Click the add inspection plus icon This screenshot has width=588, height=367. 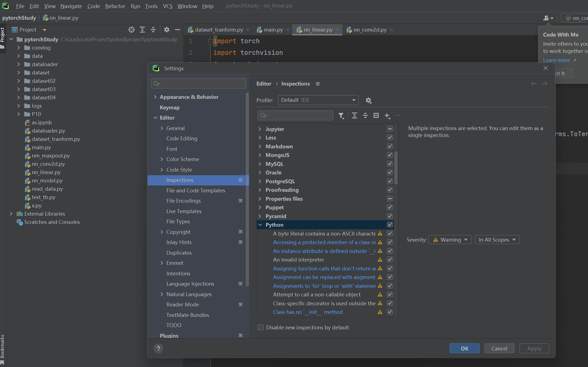click(387, 115)
